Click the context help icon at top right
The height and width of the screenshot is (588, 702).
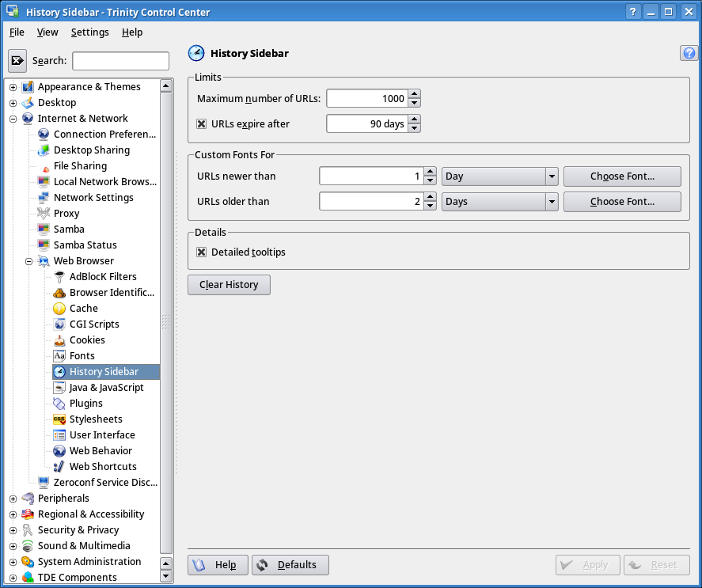689,53
